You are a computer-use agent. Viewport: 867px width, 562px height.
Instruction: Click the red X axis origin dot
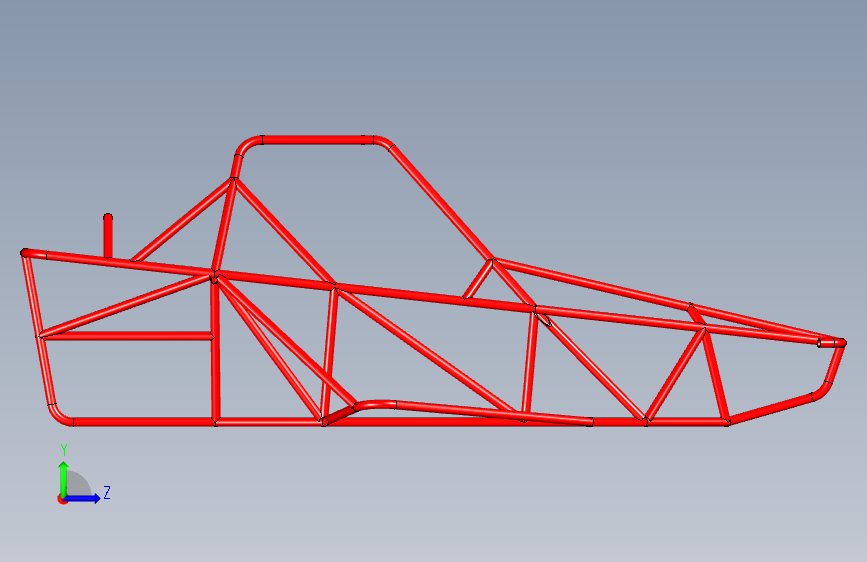coord(62,499)
